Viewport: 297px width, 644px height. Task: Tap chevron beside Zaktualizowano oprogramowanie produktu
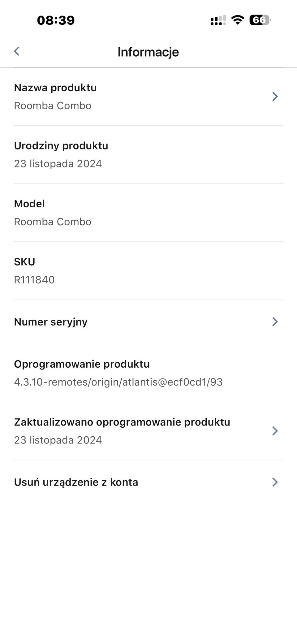tap(275, 431)
